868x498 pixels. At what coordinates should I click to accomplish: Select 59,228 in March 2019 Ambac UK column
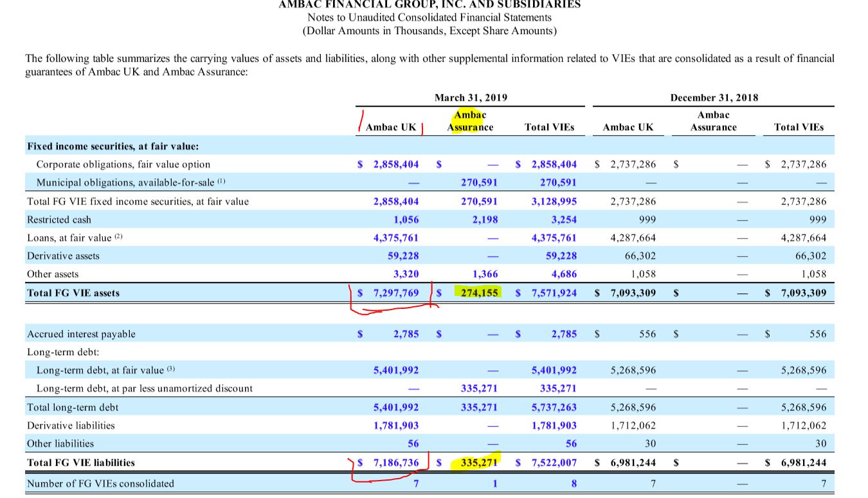tap(403, 255)
